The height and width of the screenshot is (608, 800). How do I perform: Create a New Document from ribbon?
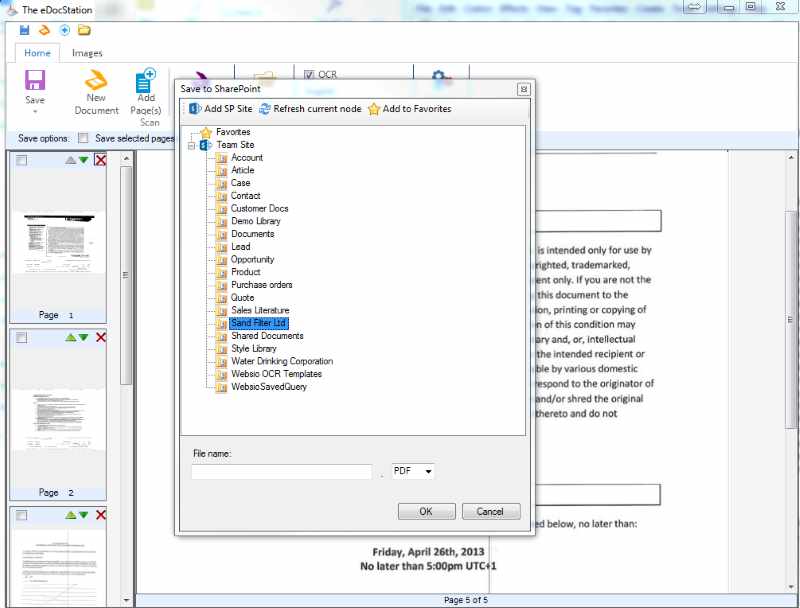tap(96, 92)
